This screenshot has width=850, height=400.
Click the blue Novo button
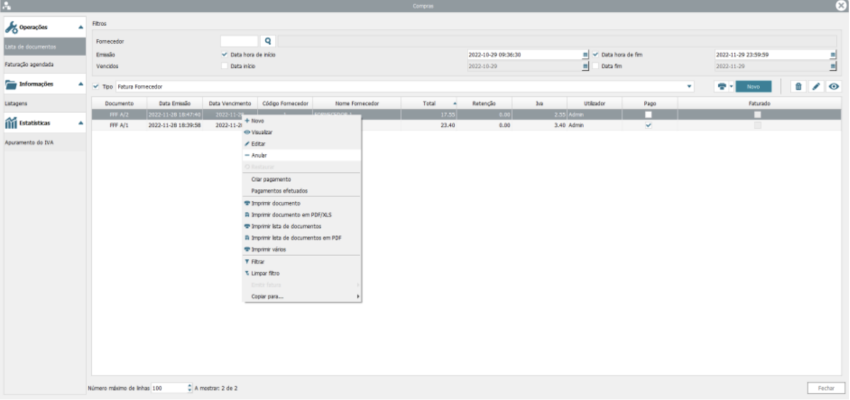point(755,87)
